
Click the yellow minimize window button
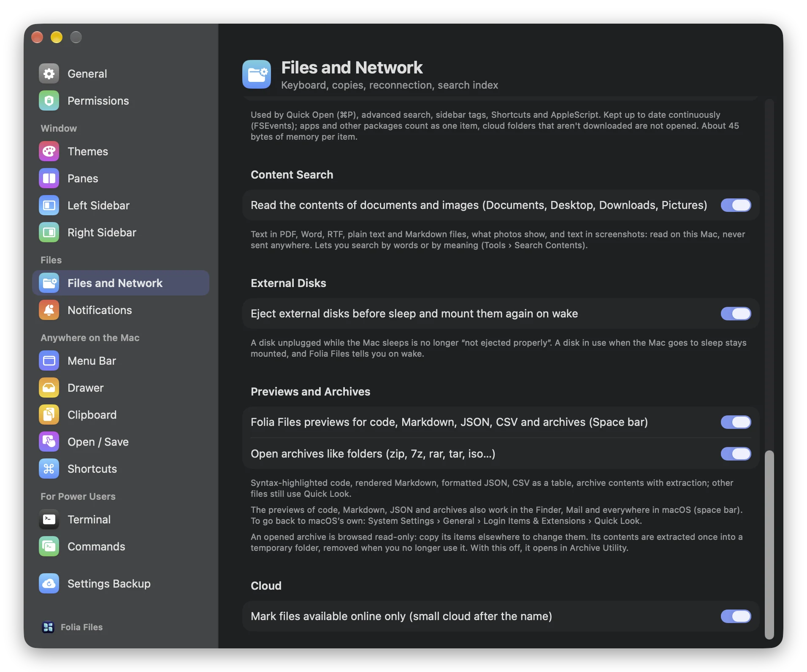[x=57, y=38]
